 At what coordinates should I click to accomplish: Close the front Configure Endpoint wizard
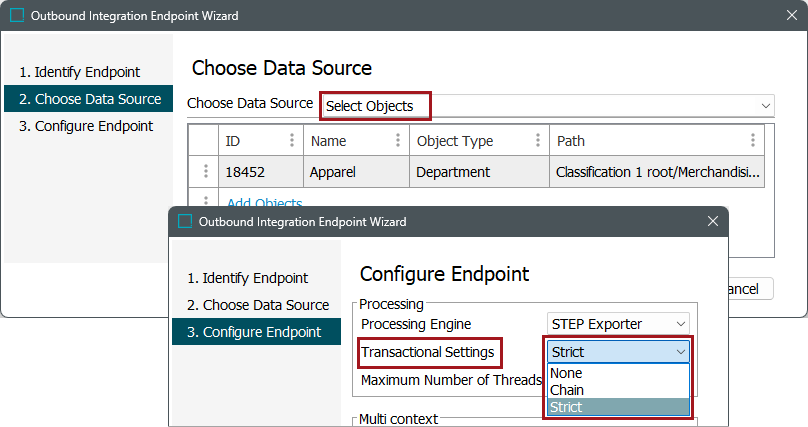(713, 221)
